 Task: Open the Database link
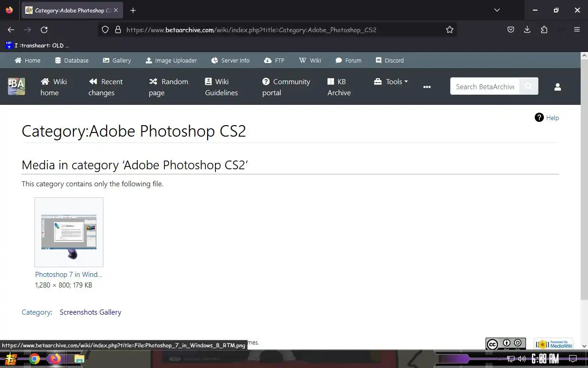72,60
